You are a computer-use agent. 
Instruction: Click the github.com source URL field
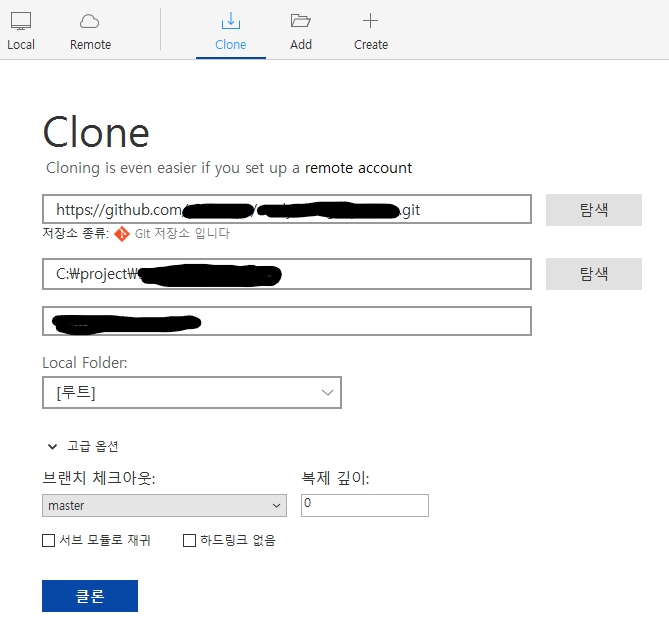coord(287,209)
